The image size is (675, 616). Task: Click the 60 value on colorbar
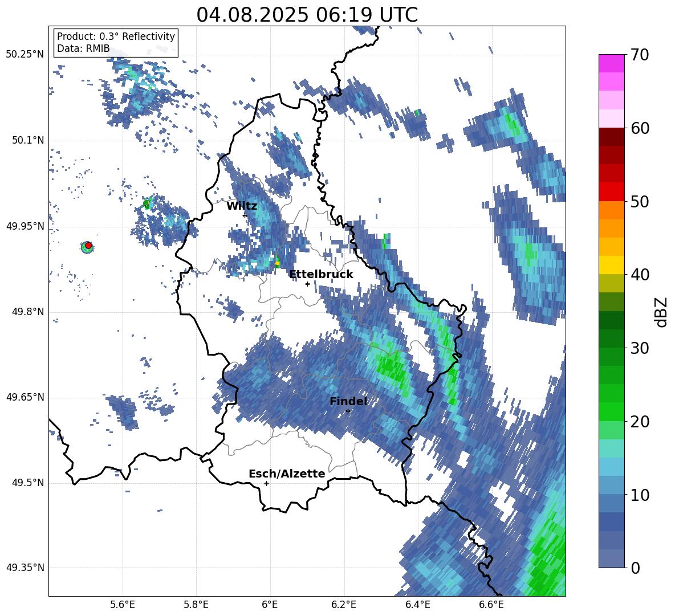click(640, 128)
